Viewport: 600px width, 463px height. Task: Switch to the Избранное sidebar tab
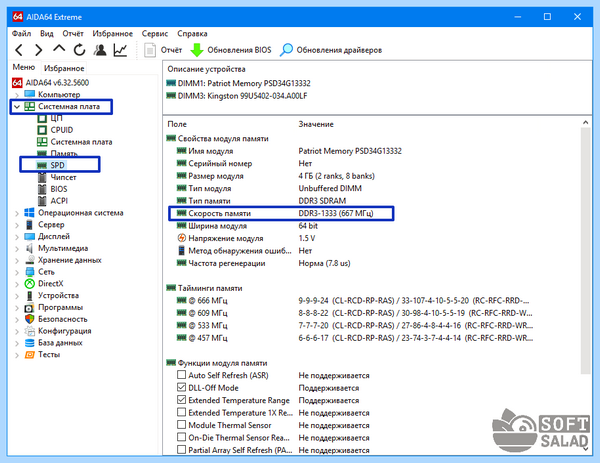click(64, 68)
